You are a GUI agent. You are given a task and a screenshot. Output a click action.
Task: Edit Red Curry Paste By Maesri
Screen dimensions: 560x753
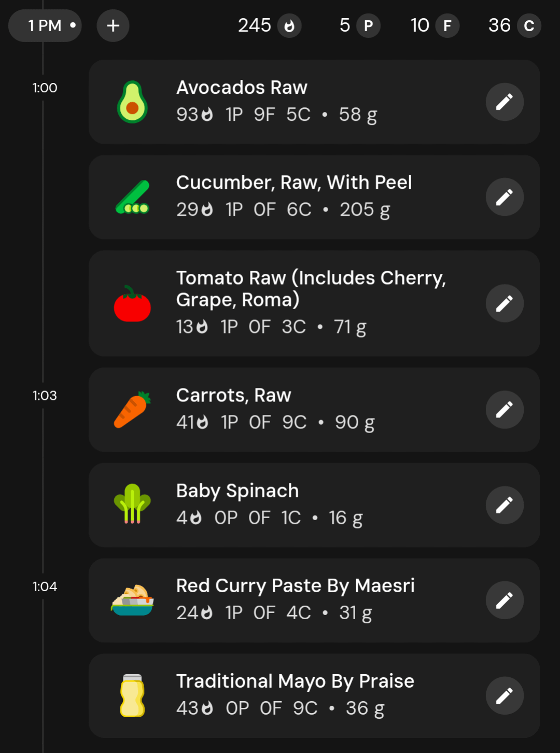coord(505,601)
